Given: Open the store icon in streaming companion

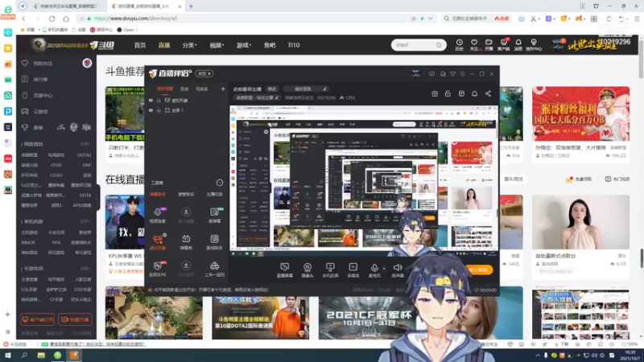Looking at the screenshot, I should [x=461, y=94].
